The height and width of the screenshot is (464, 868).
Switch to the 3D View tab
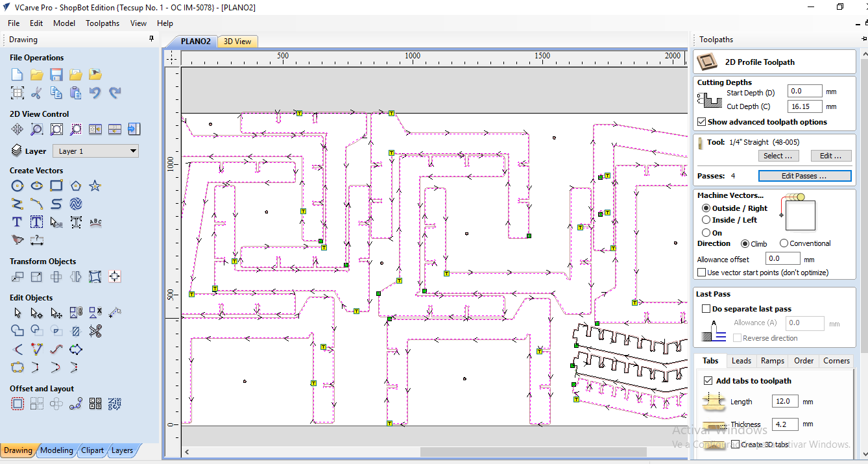(237, 42)
